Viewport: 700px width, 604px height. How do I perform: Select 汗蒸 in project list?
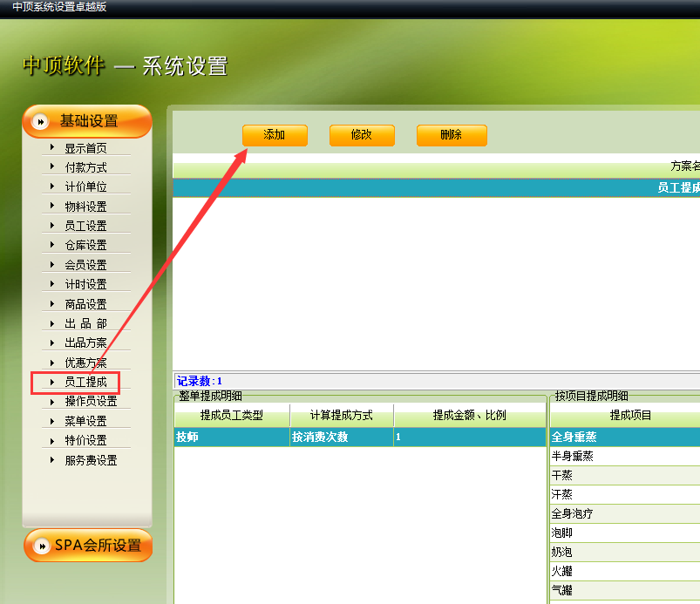tap(625, 494)
